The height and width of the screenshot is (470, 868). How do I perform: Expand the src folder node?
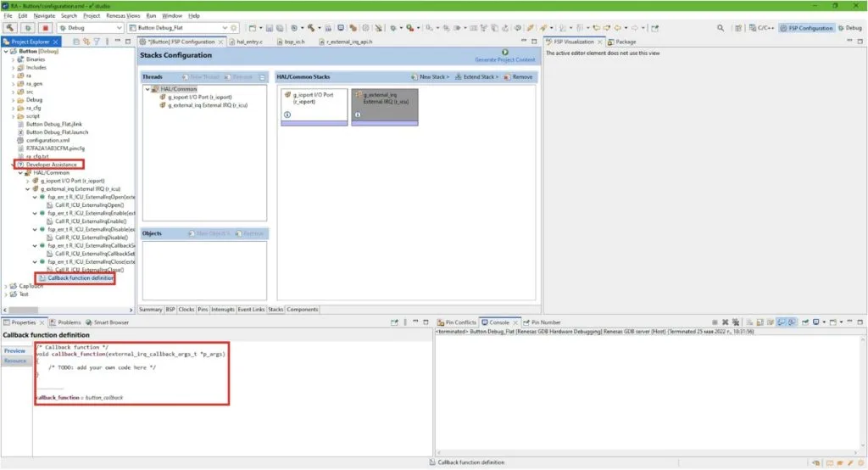[14, 92]
